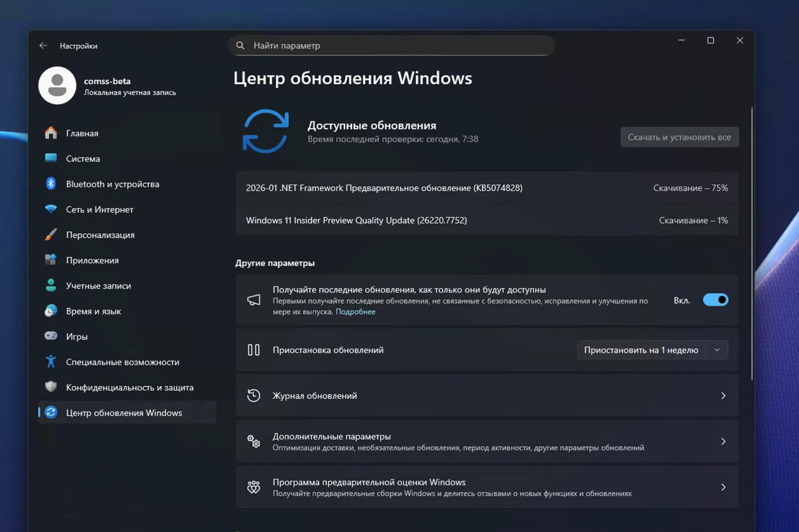This screenshot has height=532, width=799.
Task: Open the Главная home icon in sidebar
Action: 51,133
